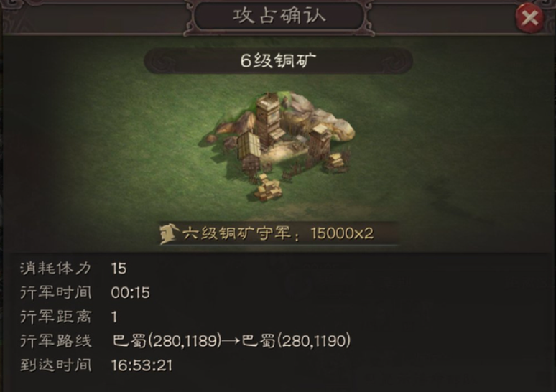Click the swirl ornament left of 6级铜矿

(x=159, y=61)
